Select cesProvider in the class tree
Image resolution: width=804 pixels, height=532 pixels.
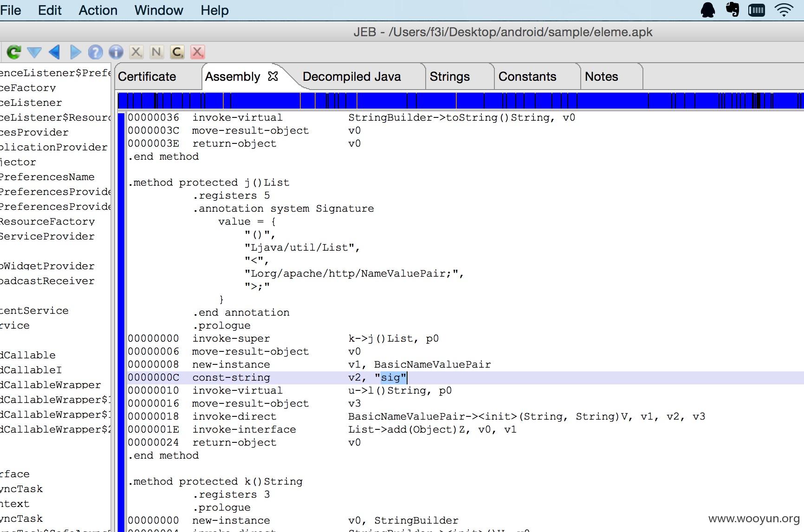[34, 132]
